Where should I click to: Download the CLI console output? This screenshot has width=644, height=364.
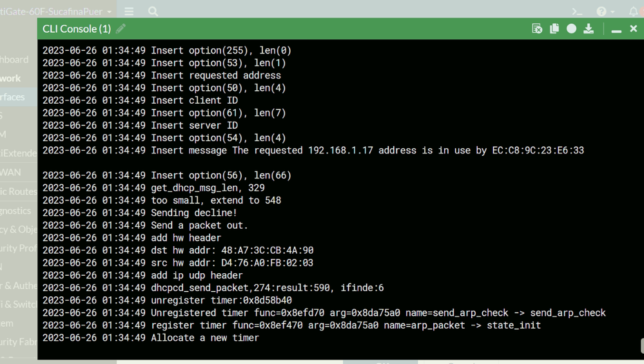[589, 28]
